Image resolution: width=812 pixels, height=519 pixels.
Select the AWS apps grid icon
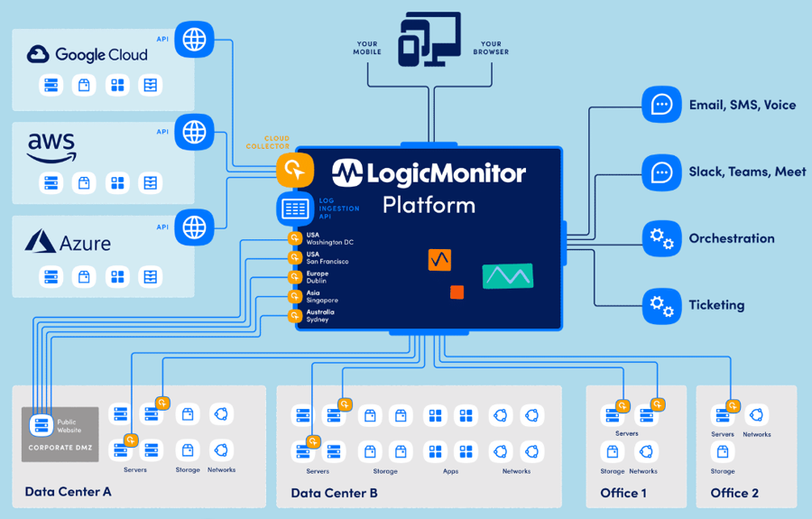click(x=117, y=183)
